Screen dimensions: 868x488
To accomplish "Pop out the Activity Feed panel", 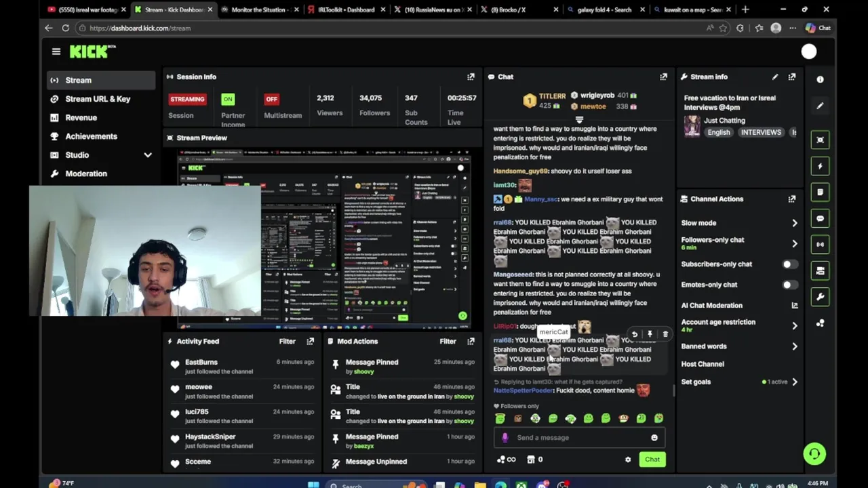I will (x=311, y=342).
